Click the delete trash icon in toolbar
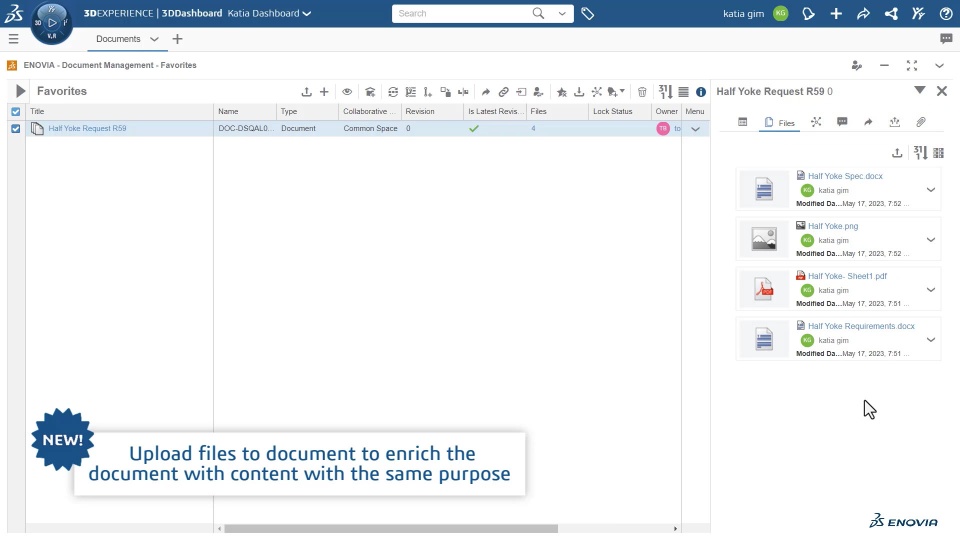The image size is (960, 540). (x=642, y=92)
